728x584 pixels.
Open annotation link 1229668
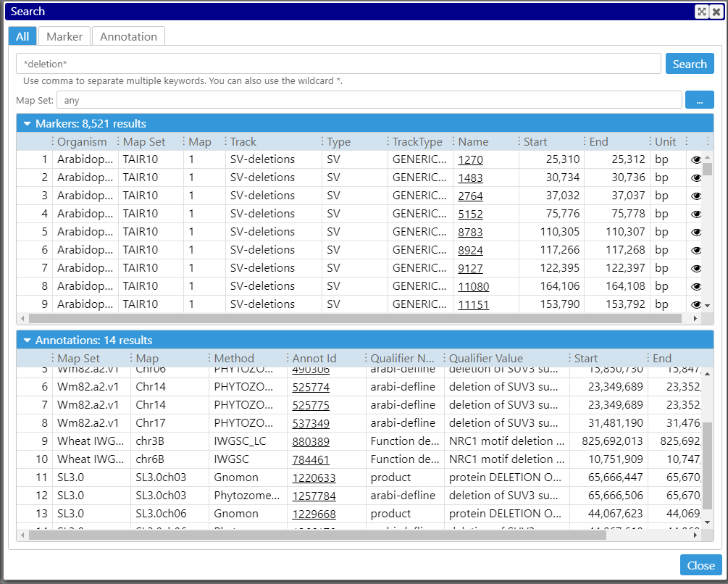click(x=314, y=514)
